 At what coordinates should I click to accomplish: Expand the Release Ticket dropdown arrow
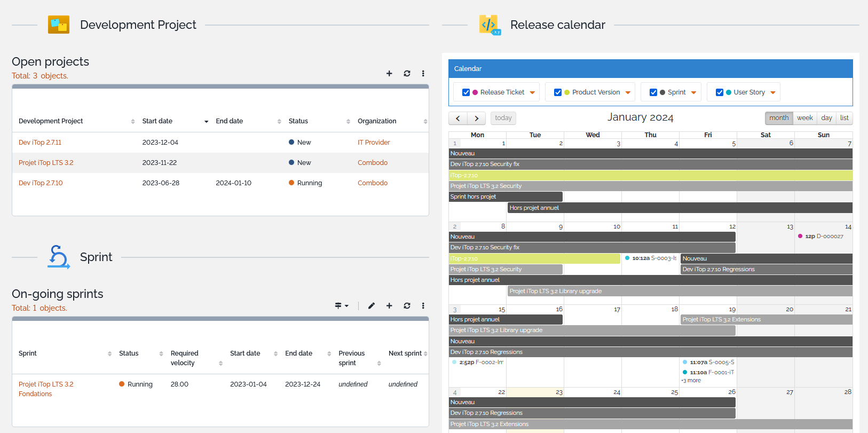click(x=532, y=92)
